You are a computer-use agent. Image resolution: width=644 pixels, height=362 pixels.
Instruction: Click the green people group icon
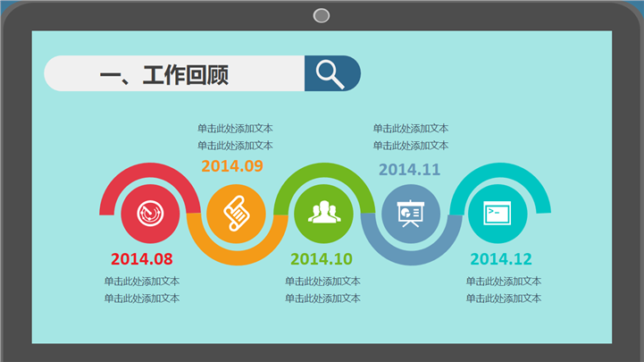tap(323, 214)
